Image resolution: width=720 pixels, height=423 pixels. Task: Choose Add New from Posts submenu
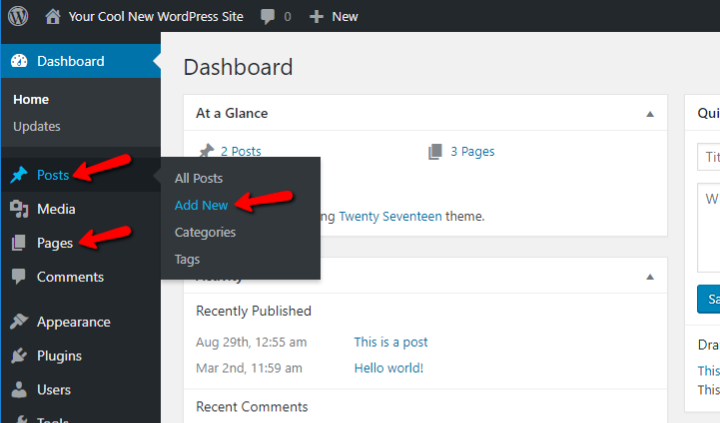(x=201, y=205)
